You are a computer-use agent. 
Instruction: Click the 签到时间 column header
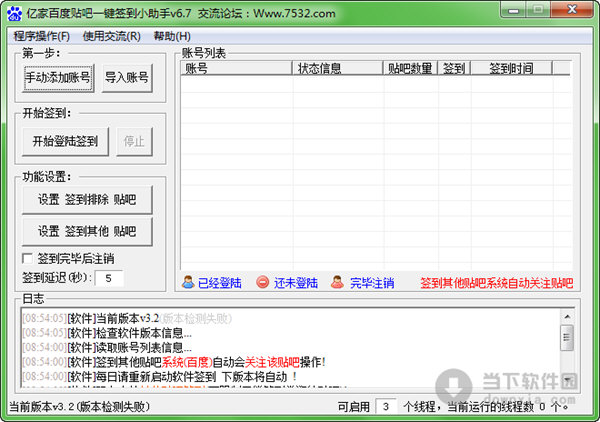click(x=511, y=68)
